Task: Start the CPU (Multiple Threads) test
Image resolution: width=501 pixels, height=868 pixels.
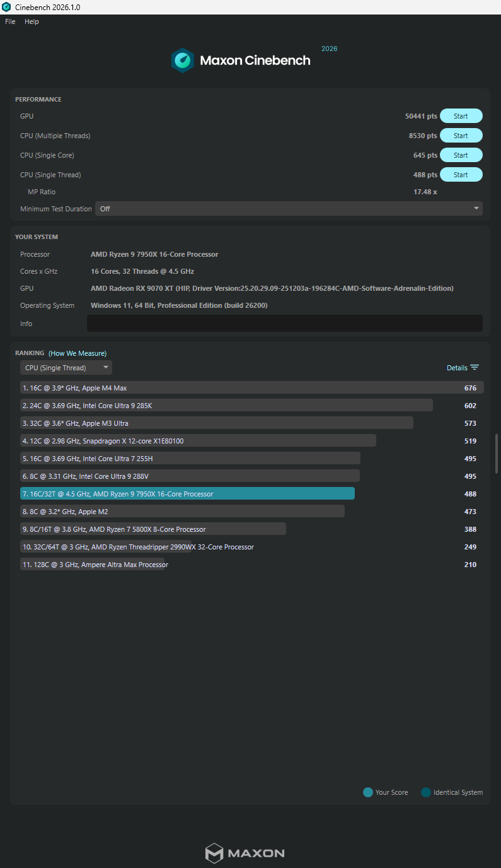Action: tap(461, 136)
